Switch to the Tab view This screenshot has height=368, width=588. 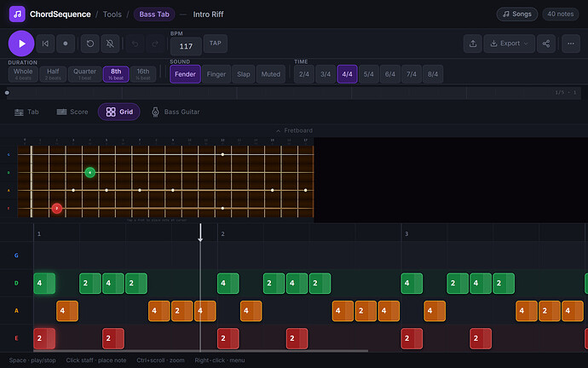click(x=26, y=112)
